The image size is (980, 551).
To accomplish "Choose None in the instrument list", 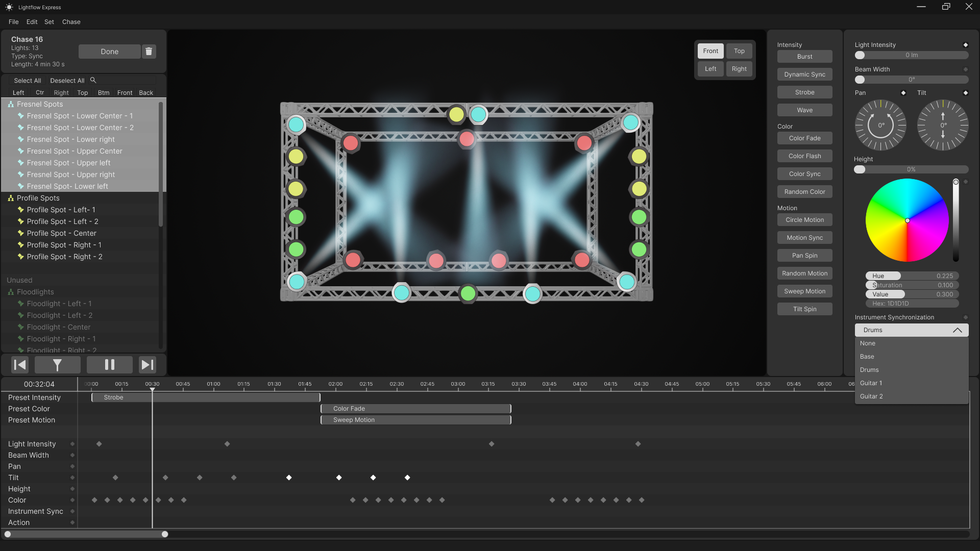I will pos(911,343).
